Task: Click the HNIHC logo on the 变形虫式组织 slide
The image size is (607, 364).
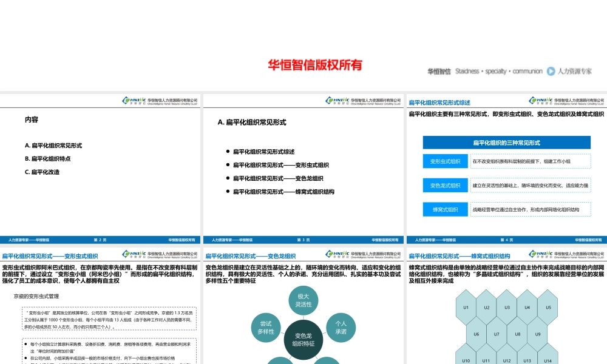Action: click(x=134, y=254)
